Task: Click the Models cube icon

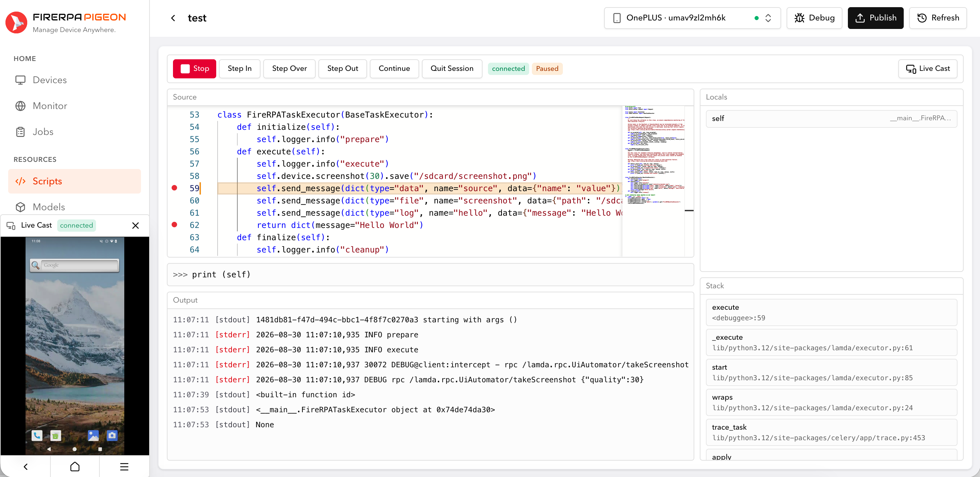Action: [x=20, y=207]
